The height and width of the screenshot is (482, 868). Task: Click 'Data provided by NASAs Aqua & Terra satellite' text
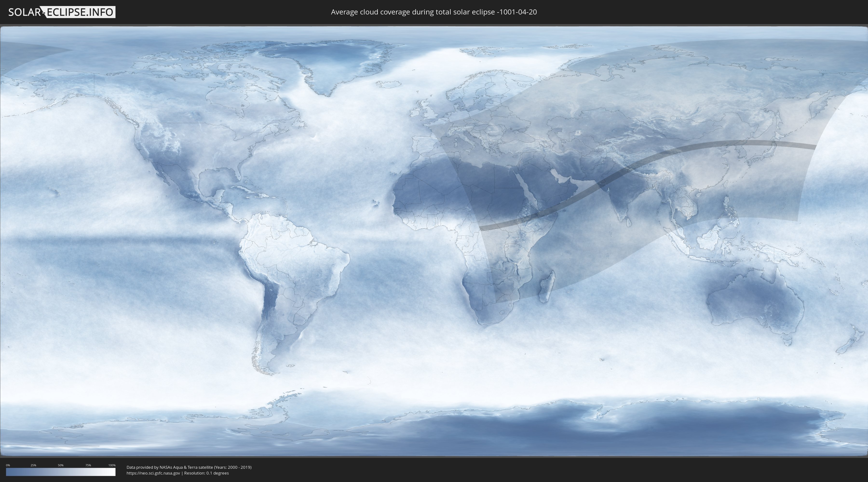pos(170,467)
